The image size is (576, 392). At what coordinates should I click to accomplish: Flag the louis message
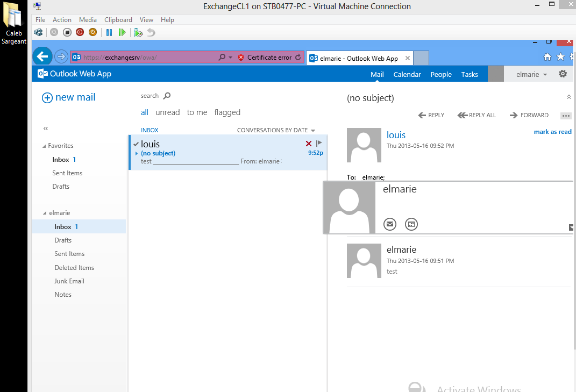tap(319, 143)
